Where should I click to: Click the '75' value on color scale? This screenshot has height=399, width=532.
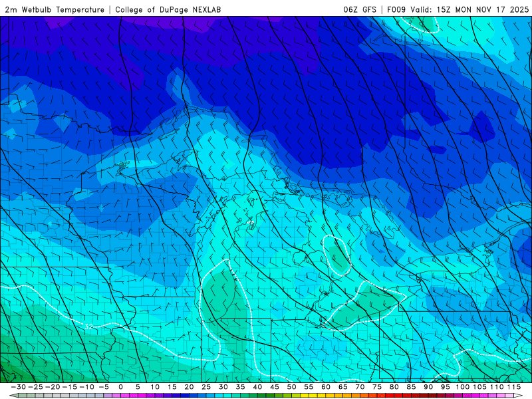[377, 387]
